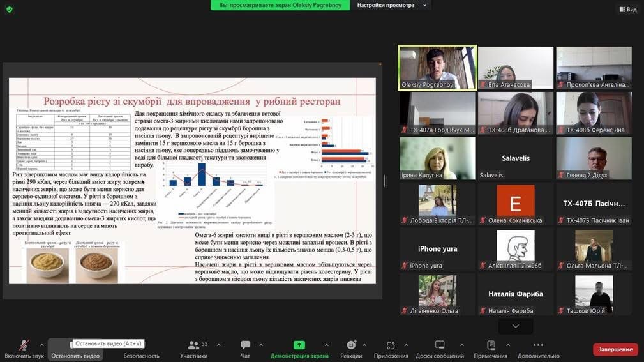644x362 pixels.
Task: Expand apps options arrow
Action: pos(406,345)
